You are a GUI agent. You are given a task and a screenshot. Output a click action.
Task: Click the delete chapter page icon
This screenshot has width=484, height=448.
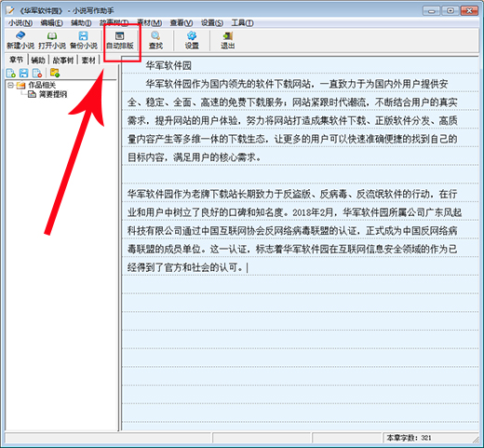pos(37,74)
